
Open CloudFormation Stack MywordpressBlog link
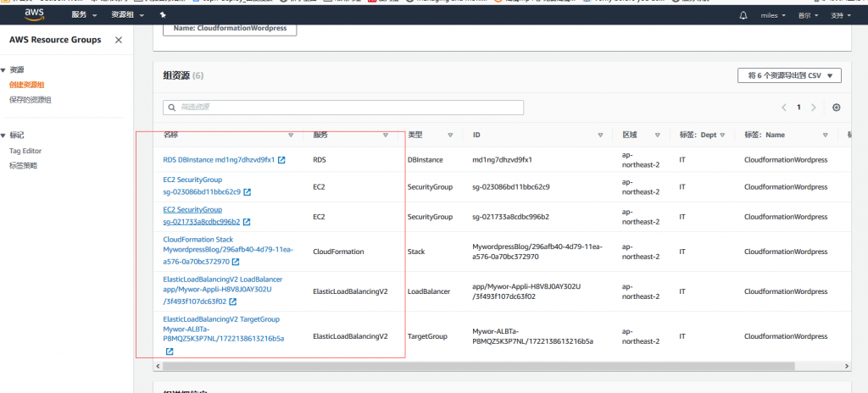[228, 250]
